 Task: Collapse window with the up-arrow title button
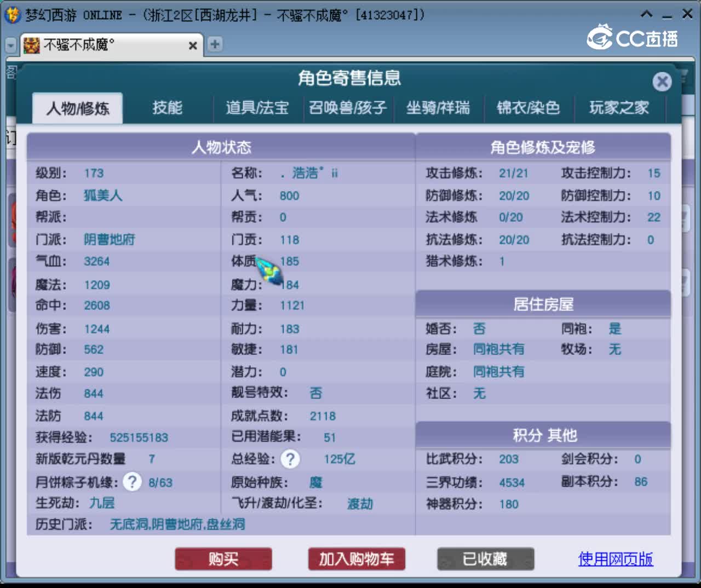(x=647, y=14)
